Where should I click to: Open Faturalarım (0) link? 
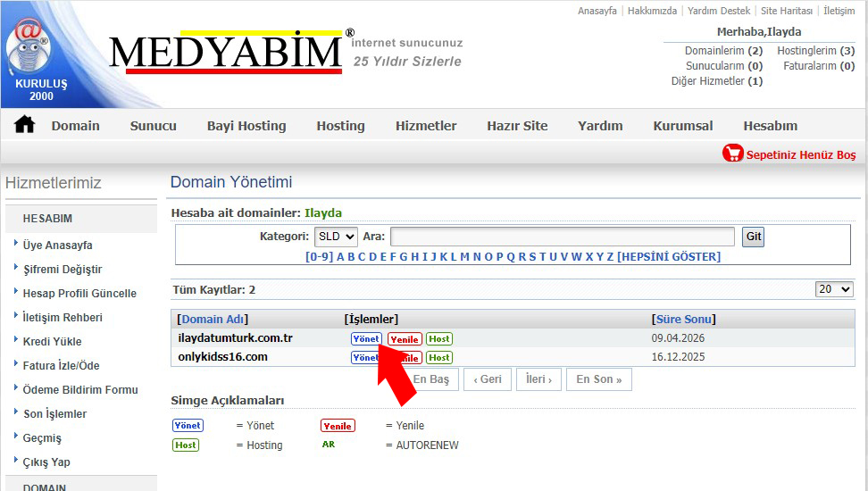(819, 65)
